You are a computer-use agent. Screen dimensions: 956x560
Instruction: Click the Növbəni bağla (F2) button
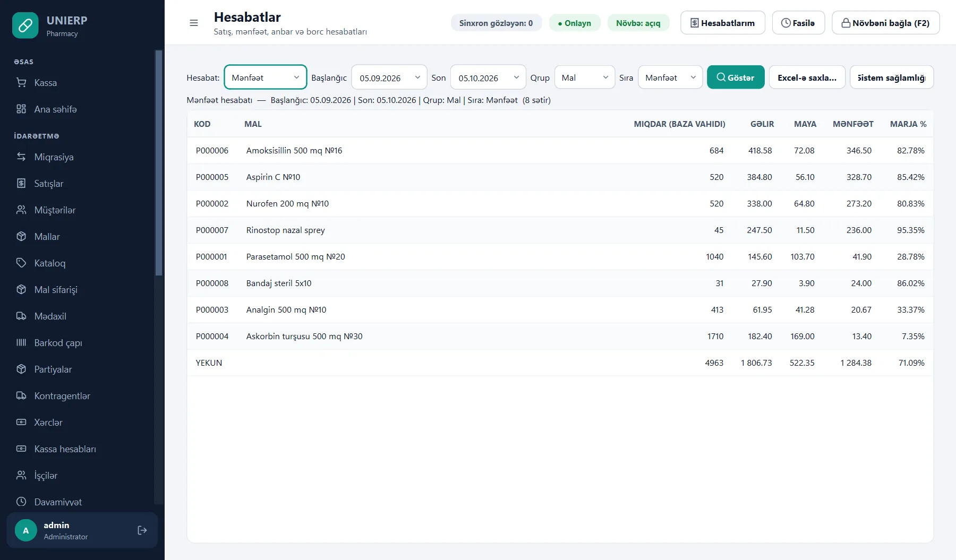(886, 23)
